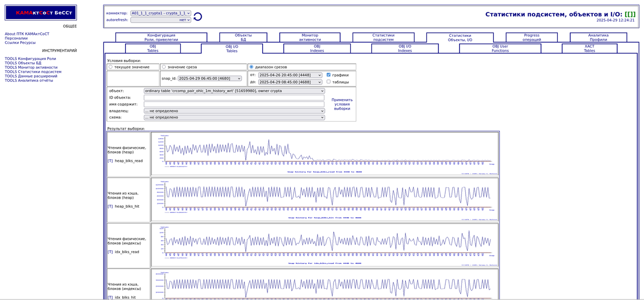Open the 'коннектор' dropdown
The width and height of the screenshot is (644, 300).
click(x=161, y=13)
